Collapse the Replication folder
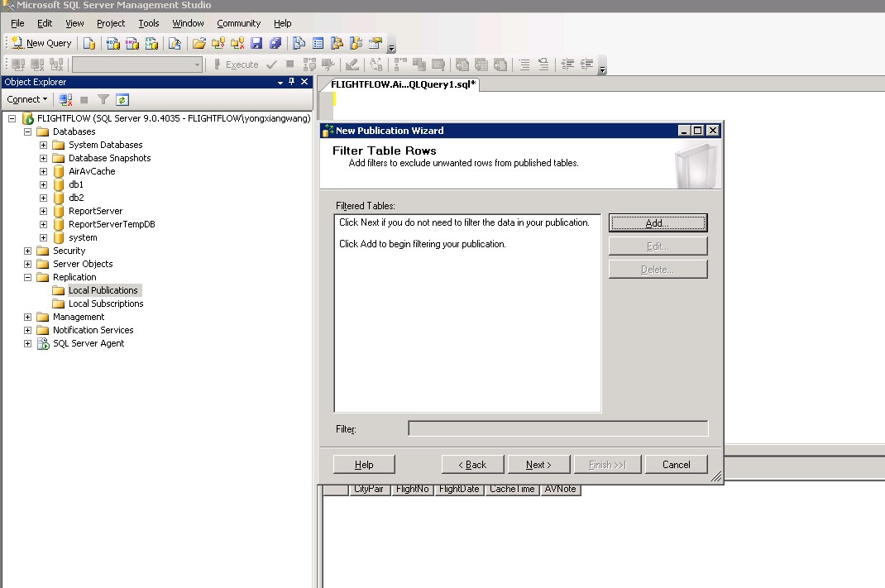The height and width of the screenshot is (588, 885). coord(28,277)
